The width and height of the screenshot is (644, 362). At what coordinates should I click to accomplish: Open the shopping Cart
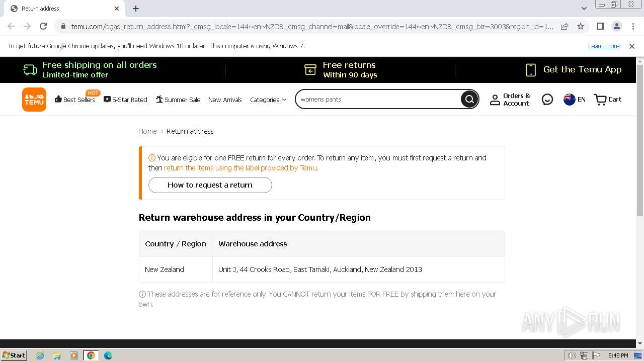coord(608,100)
